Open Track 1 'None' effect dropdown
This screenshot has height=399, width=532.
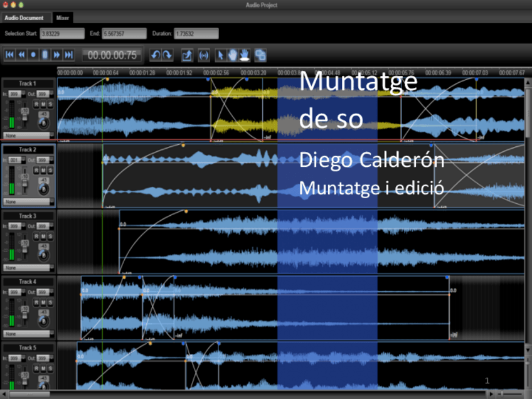coord(28,135)
